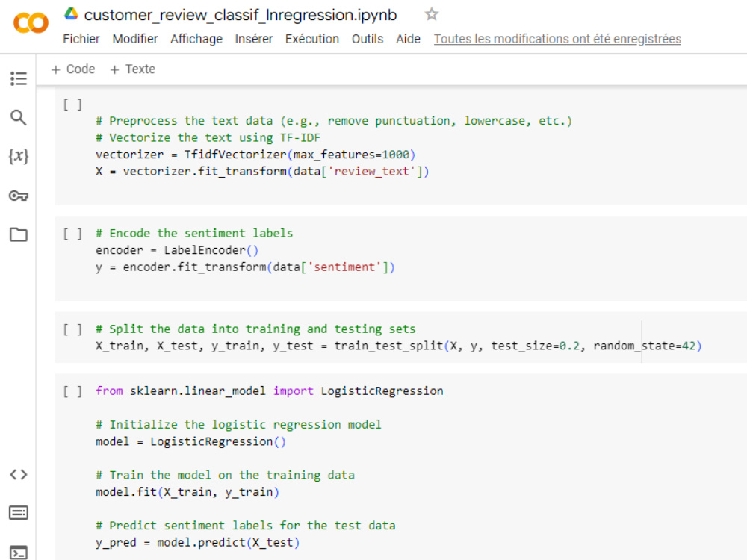Image resolution: width=747 pixels, height=560 pixels.
Task: Click the comment '# Split the data into training and testing sets'
Action: pyautogui.click(x=255, y=329)
